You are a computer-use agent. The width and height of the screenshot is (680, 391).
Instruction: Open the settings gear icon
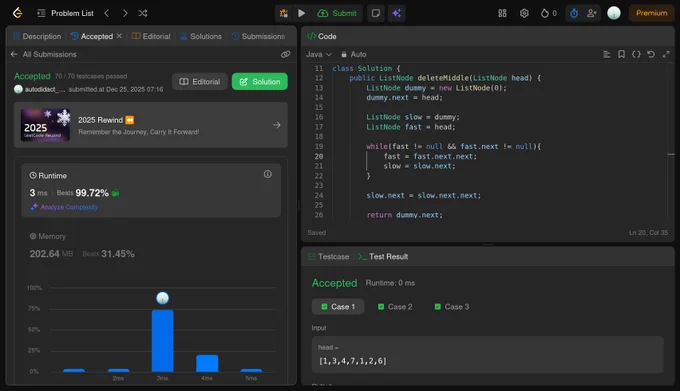pos(524,13)
